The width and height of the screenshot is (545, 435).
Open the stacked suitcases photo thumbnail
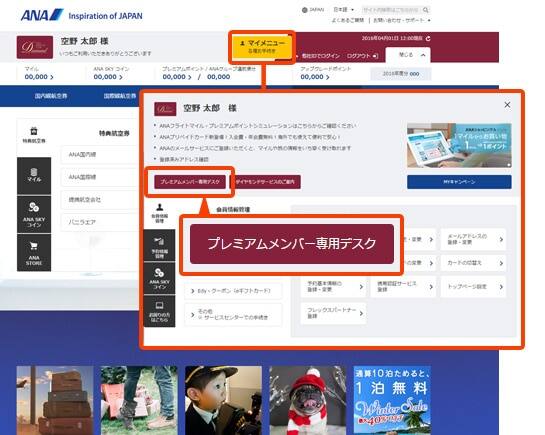point(55,400)
